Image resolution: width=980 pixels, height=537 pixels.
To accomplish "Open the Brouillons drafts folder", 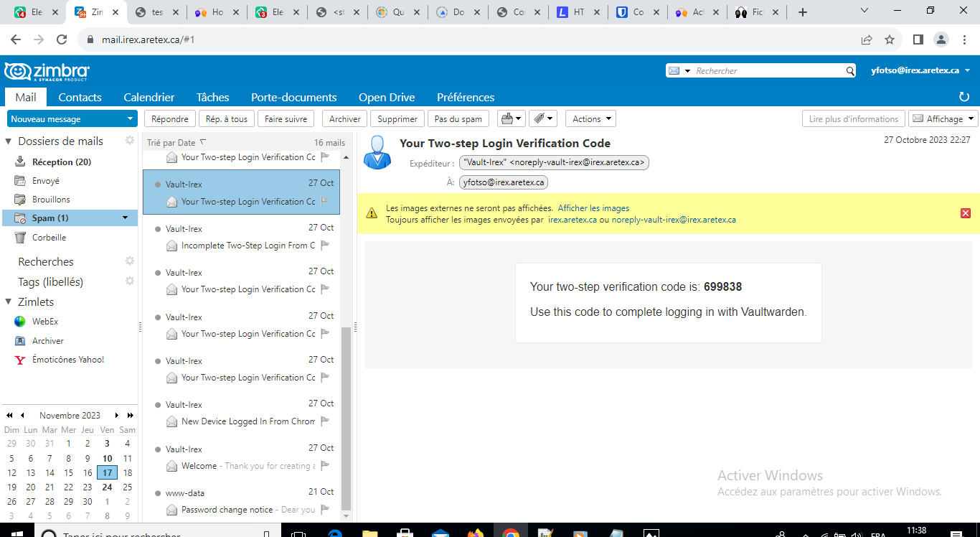I will click(x=51, y=200).
